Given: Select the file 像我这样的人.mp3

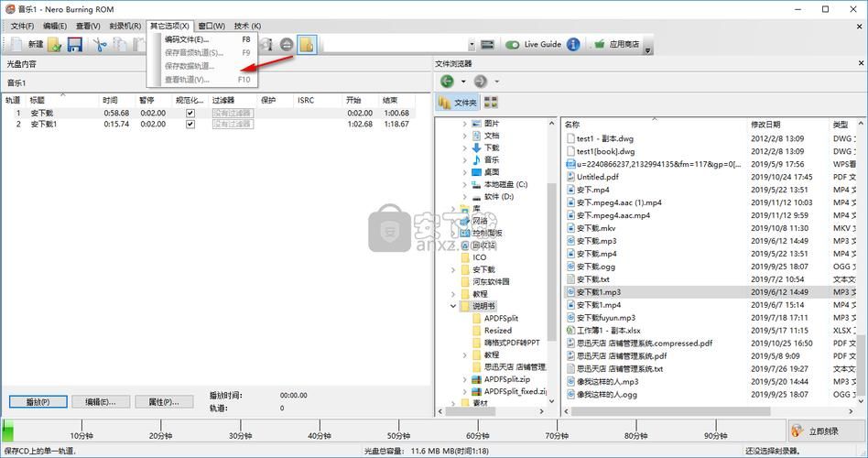Looking at the screenshot, I should (x=602, y=381).
